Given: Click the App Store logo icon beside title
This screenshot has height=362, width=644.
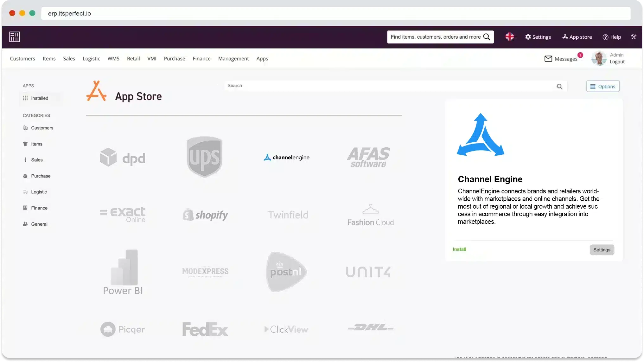Looking at the screenshot, I should [96, 91].
